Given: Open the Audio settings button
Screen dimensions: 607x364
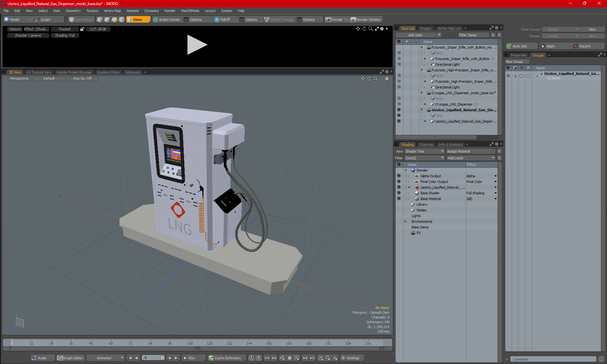Looking at the screenshot, I should 43,358.
